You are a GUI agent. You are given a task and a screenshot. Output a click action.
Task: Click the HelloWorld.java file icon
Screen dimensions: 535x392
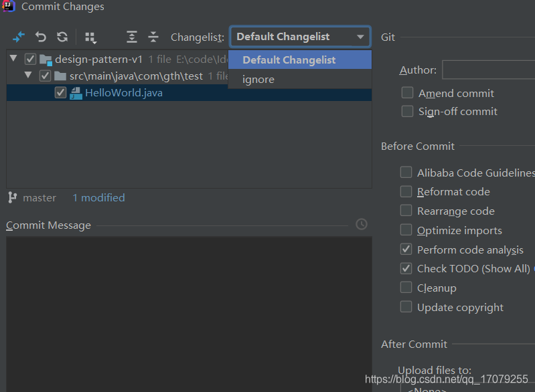76,93
